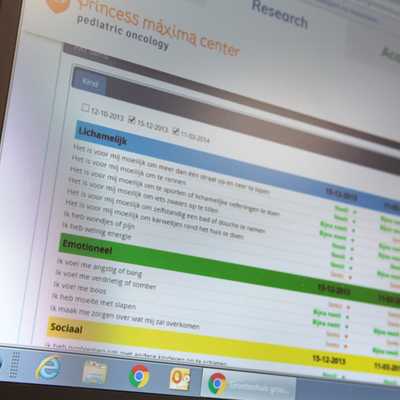Open Windows Explorer folder icon in taskbar
The image size is (400, 400).
(x=94, y=373)
